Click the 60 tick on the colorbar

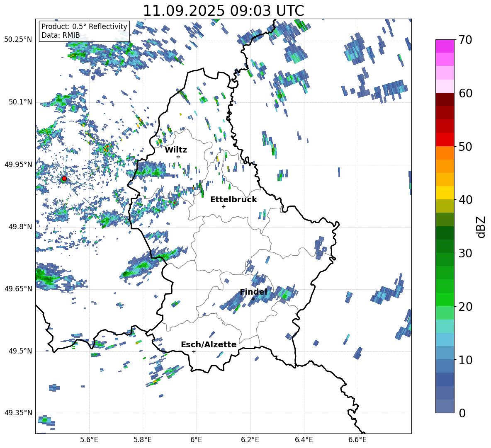tap(465, 93)
